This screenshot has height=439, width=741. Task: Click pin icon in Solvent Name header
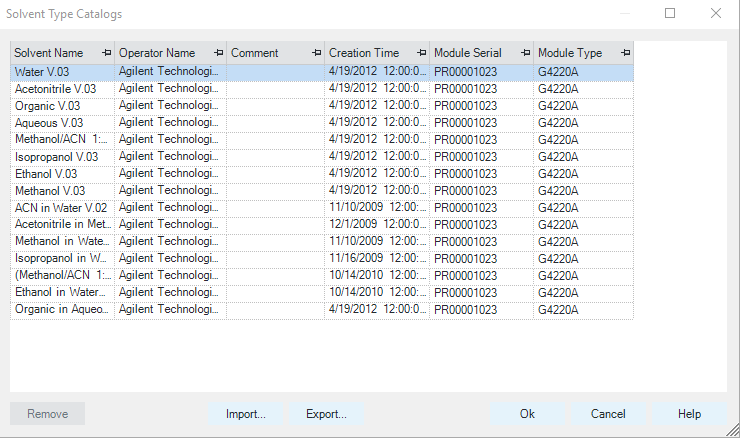pos(106,53)
